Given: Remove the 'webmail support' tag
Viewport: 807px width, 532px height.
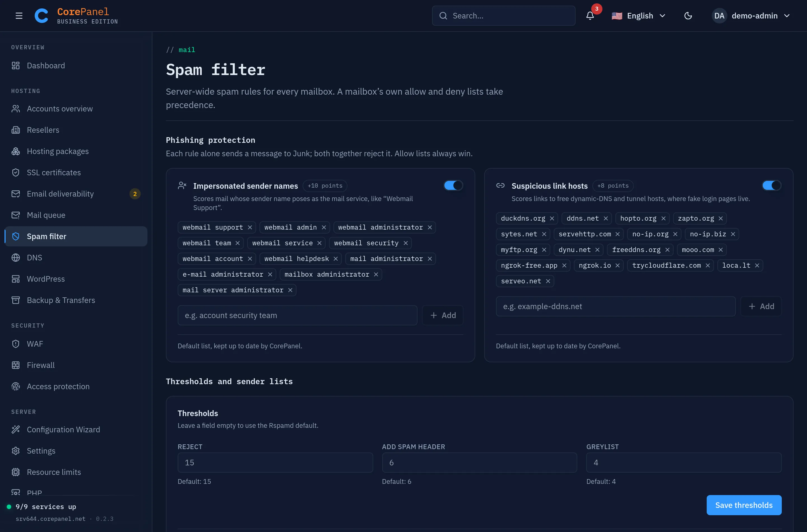Looking at the screenshot, I should coord(250,227).
